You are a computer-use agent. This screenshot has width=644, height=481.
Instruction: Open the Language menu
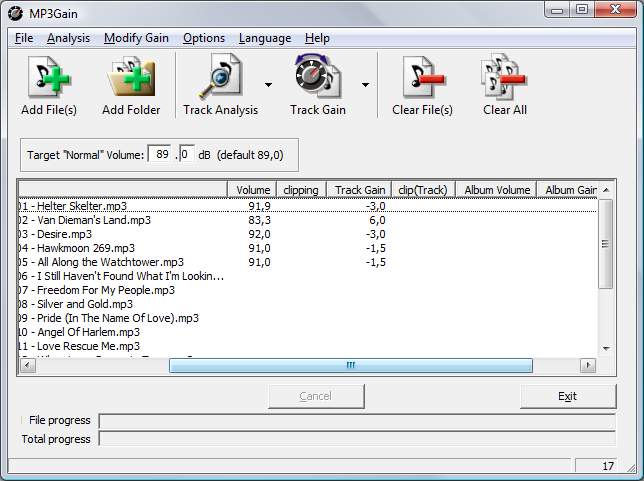click(x=265, y=38)
